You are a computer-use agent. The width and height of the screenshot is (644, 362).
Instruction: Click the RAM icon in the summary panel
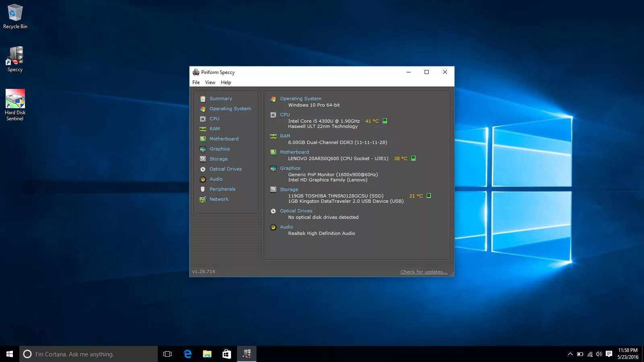point(273,136)
